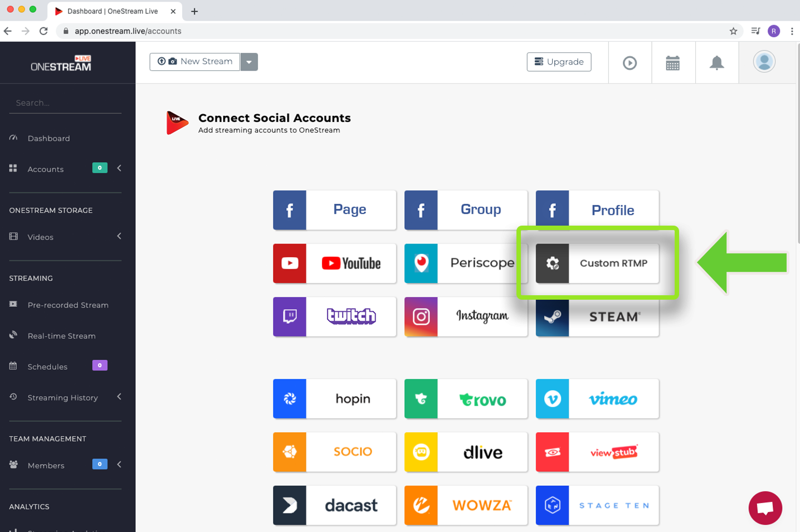Add a Periscope account
The width and height of the screenshot is (800, 532).
[x=466, y=263]
